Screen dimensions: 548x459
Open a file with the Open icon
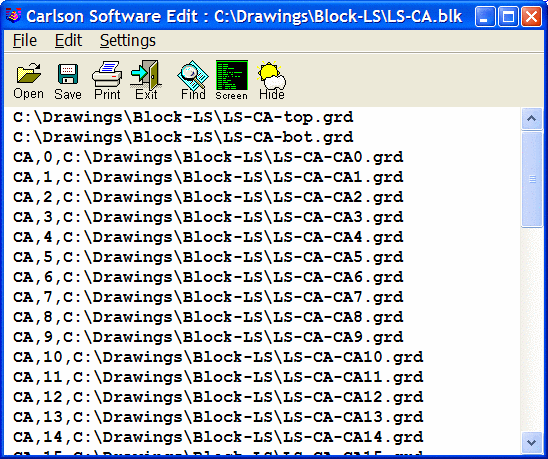click(29, 80)
